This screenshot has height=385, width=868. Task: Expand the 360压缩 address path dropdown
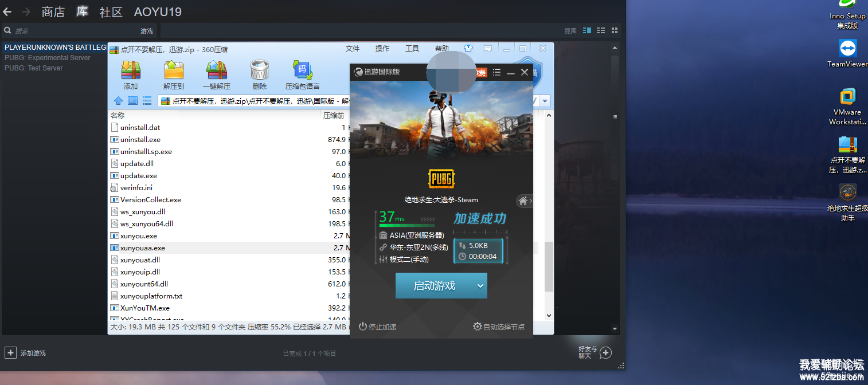[545, 101]
